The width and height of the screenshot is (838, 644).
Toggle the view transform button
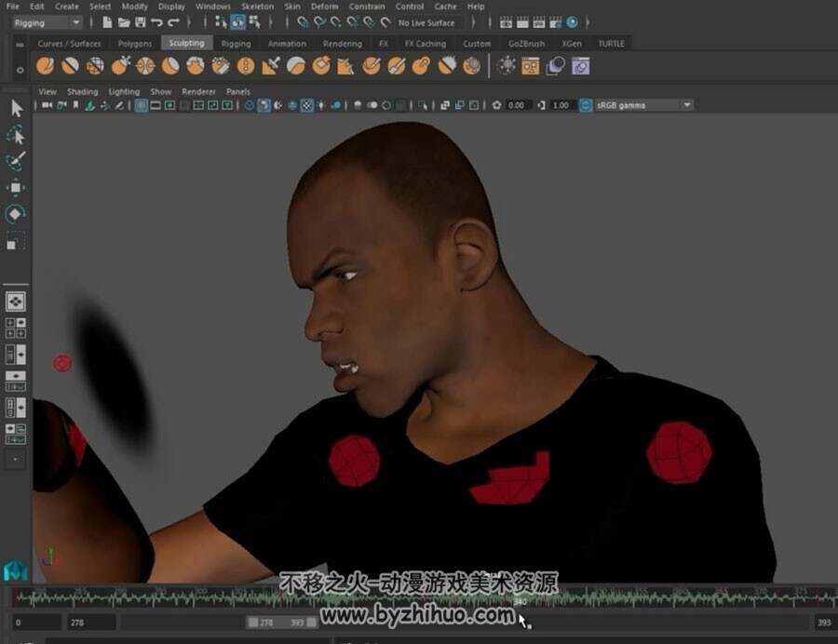[x=586, y=106]
